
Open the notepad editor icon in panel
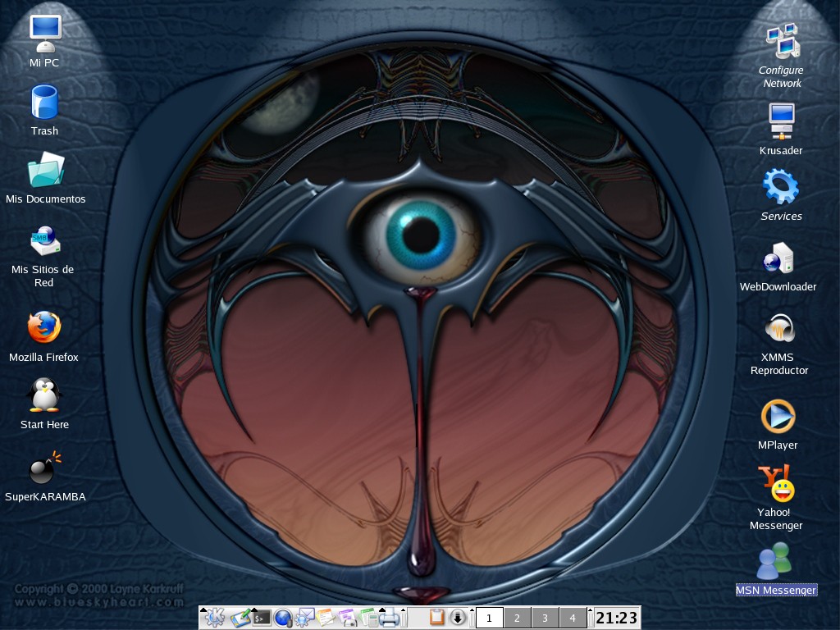coord(325,618)
